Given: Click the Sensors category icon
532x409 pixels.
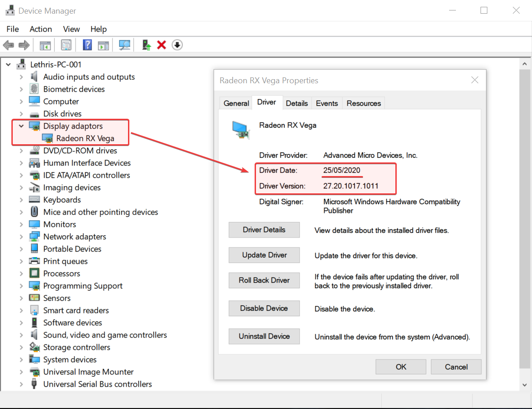Looking at the screenshot, I should click(34, 298).
